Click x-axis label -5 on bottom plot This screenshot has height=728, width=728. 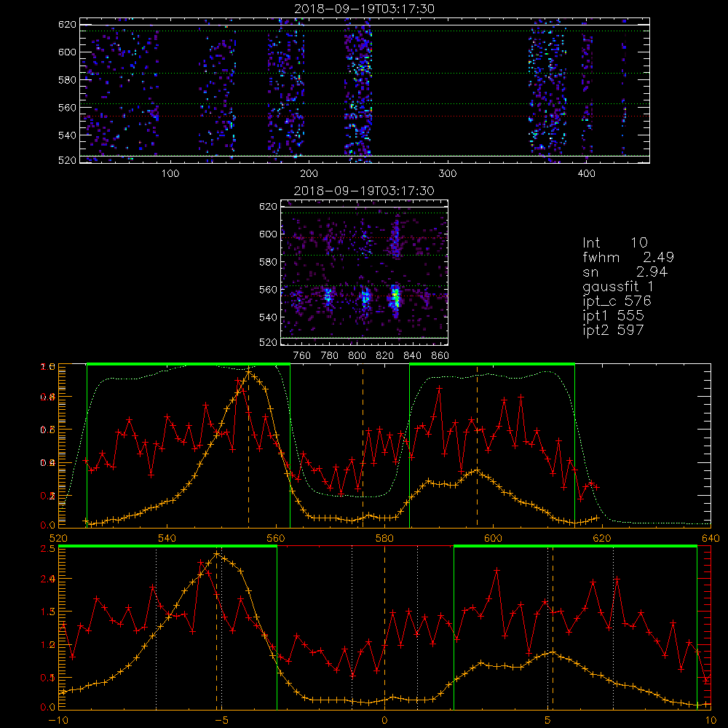coord(221,720)
